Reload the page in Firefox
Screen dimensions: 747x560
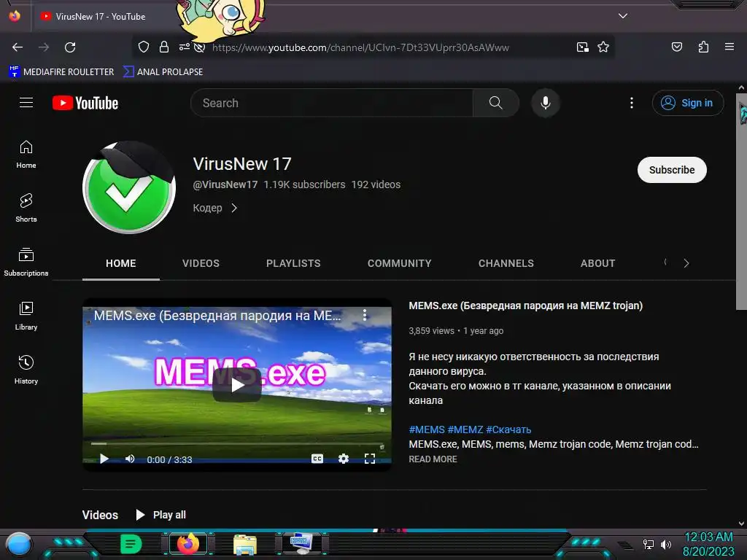[x=70, y=47]
